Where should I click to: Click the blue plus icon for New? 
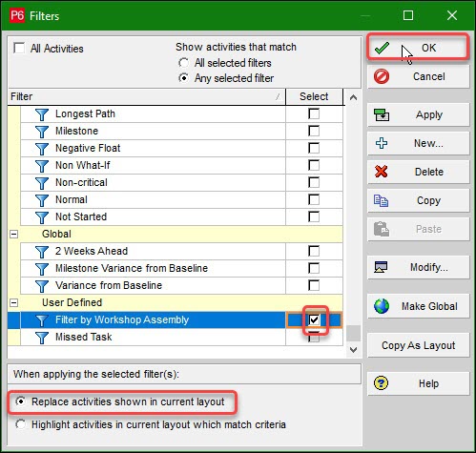[382, 143]
